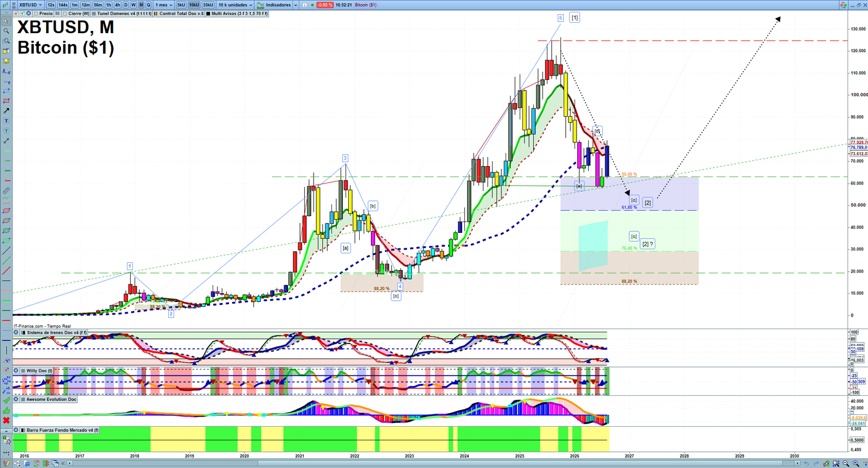868x468 pixels.
Task: Open the Willy Doc (t) label
Action: click(x=40, y=370)
